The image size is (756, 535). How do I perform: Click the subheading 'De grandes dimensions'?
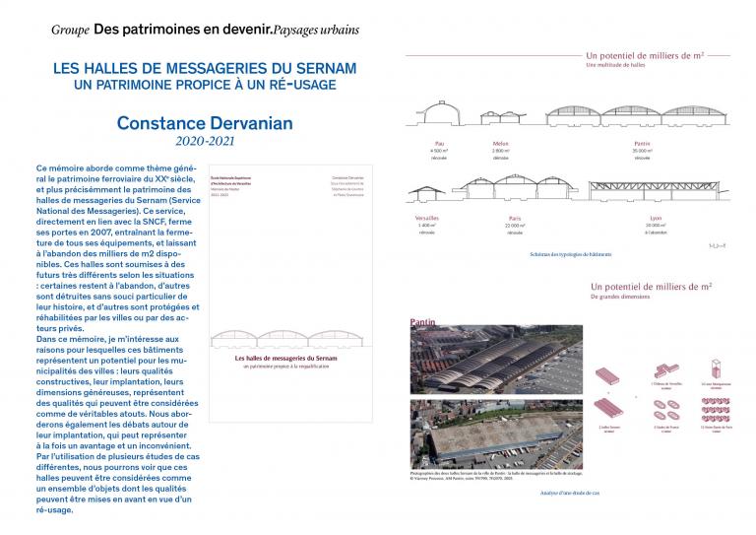tap(620, 297)
